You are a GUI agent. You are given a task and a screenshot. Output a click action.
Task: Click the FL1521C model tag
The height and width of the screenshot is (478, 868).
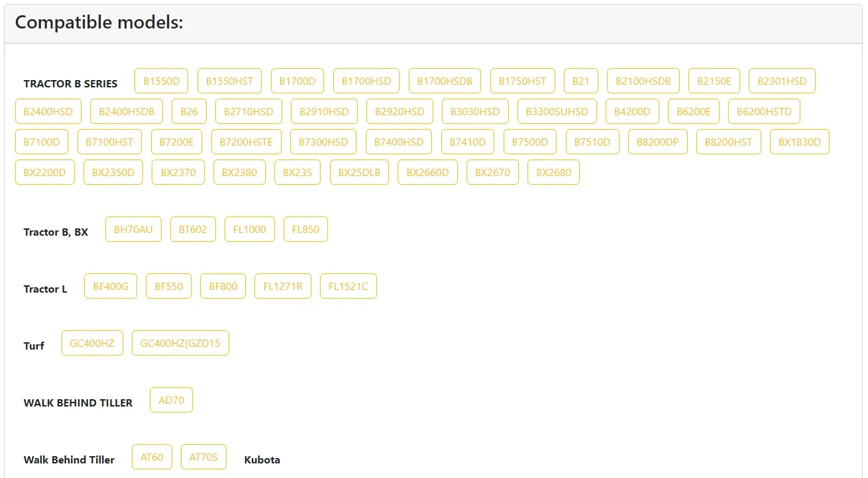(349, 286)
